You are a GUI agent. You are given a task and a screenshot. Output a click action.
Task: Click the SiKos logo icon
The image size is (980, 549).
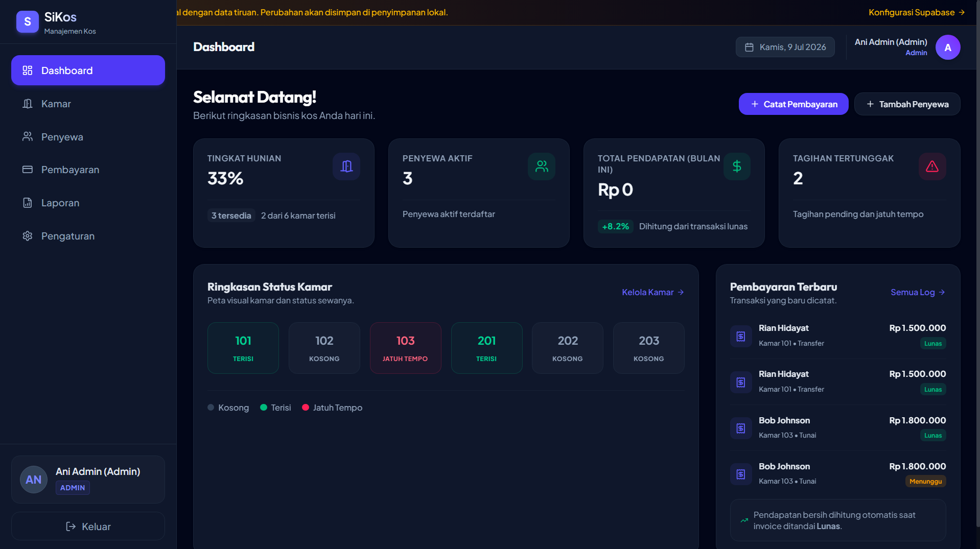pos(28,22)
